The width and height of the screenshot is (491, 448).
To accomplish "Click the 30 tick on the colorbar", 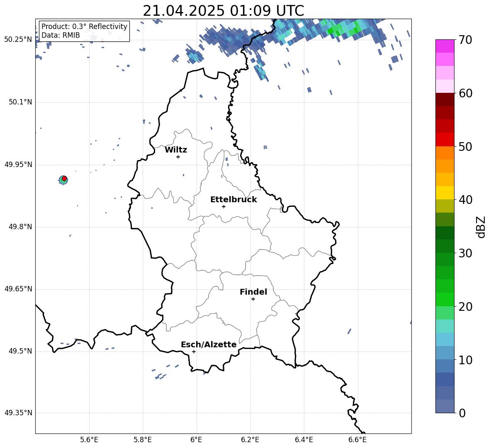I will [x=465, y=253].
